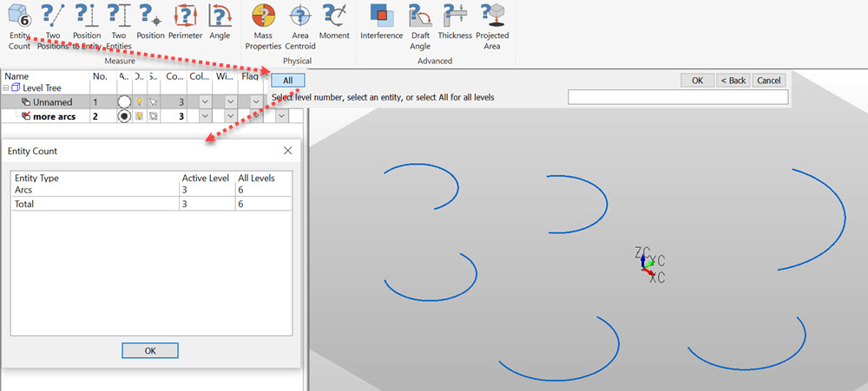Open the Area Centroid tool
Screen dimensions: 868x391
300,27
